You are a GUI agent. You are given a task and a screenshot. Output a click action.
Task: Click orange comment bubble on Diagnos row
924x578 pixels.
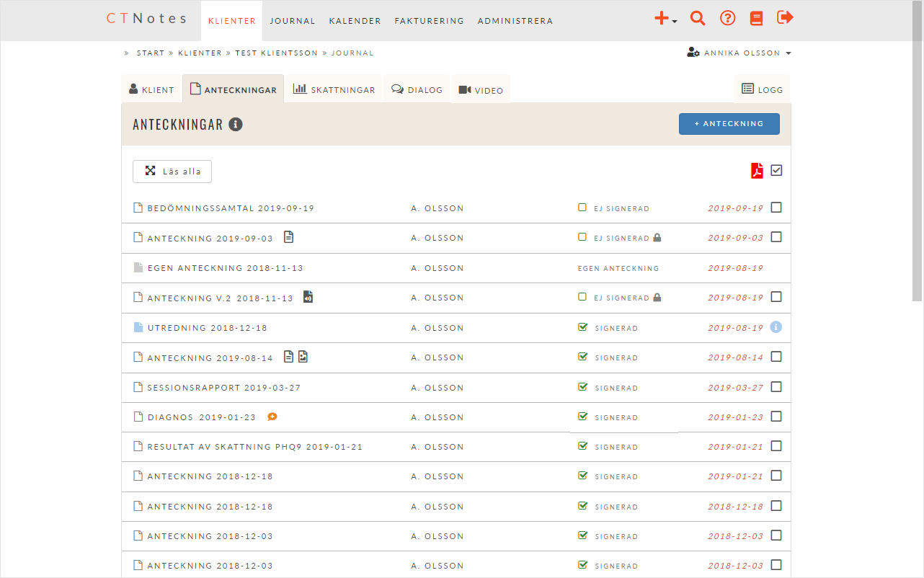[272, 417]
